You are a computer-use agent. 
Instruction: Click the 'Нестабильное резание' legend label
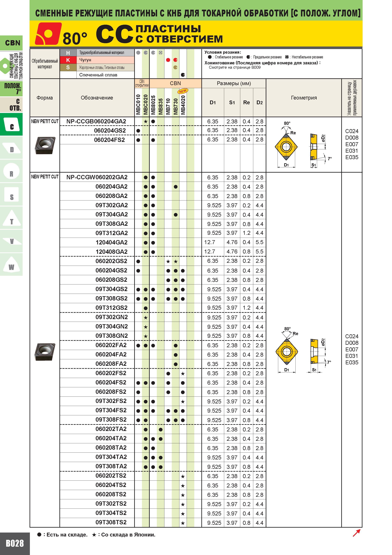307,57
